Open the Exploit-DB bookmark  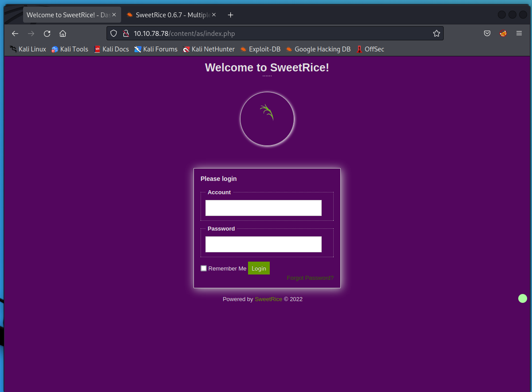pyautogui.click(x=260, y=49)
